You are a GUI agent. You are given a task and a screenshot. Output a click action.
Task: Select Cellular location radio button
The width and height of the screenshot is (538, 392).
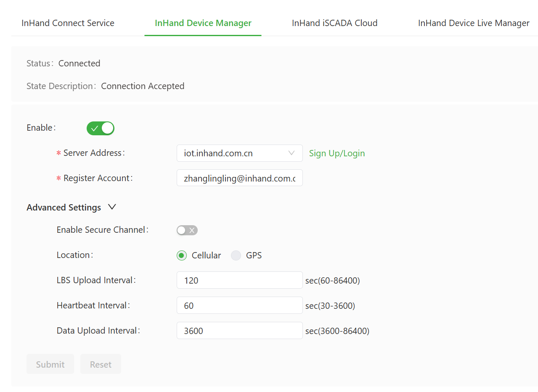point(182,255)
